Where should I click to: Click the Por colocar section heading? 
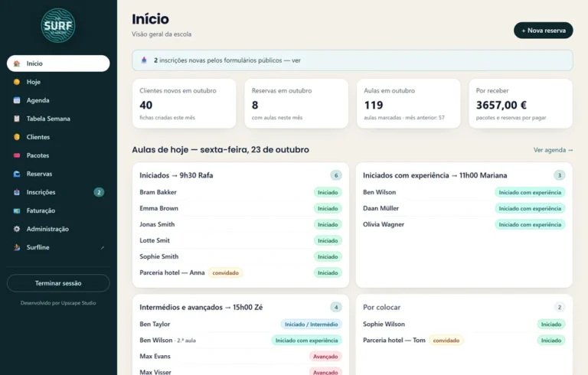[x=381, y=307]
